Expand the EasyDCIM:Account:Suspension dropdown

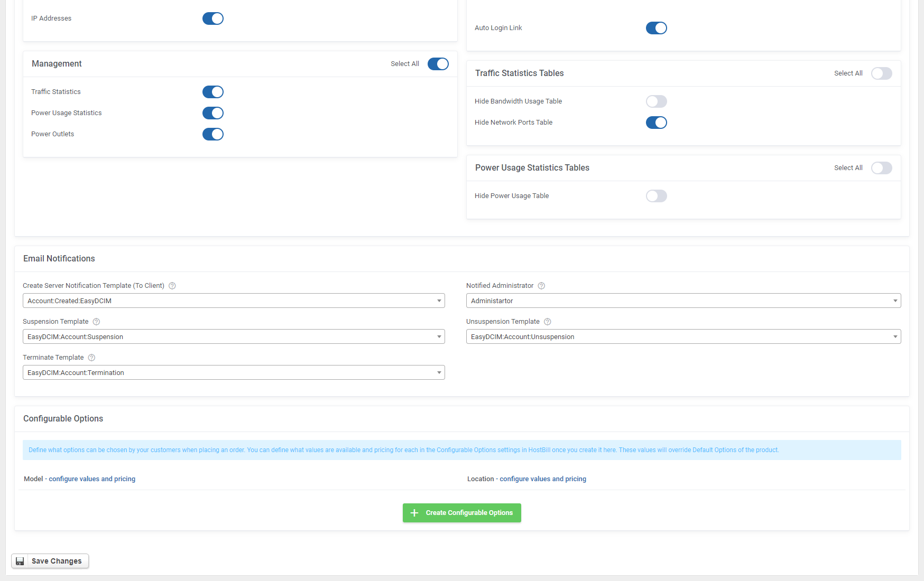tap(234, 336)
